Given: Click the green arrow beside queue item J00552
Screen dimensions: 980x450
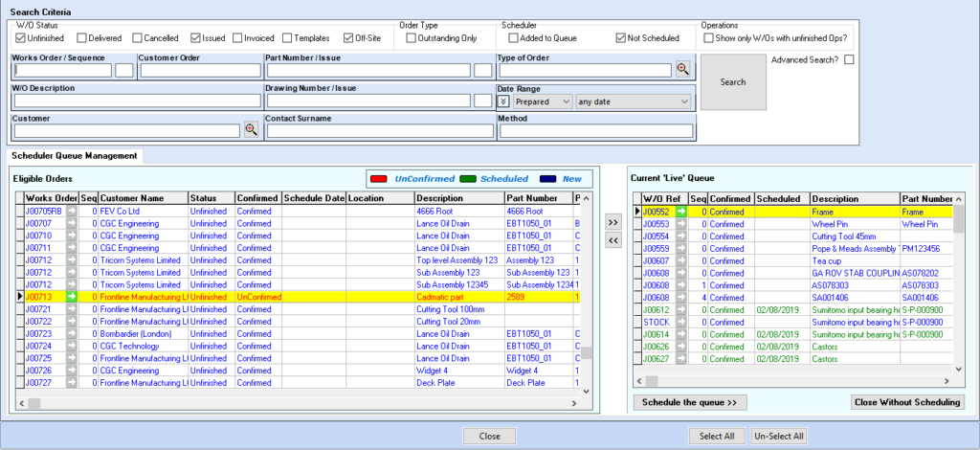Looking at the screenshot, I should pyautogui.click(x=680, y=212).
